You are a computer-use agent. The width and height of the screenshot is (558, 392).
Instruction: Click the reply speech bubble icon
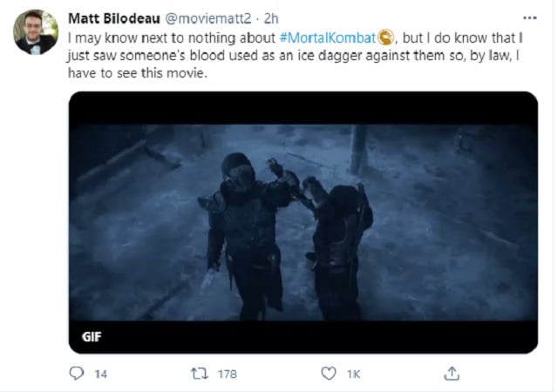coord(76,374)
